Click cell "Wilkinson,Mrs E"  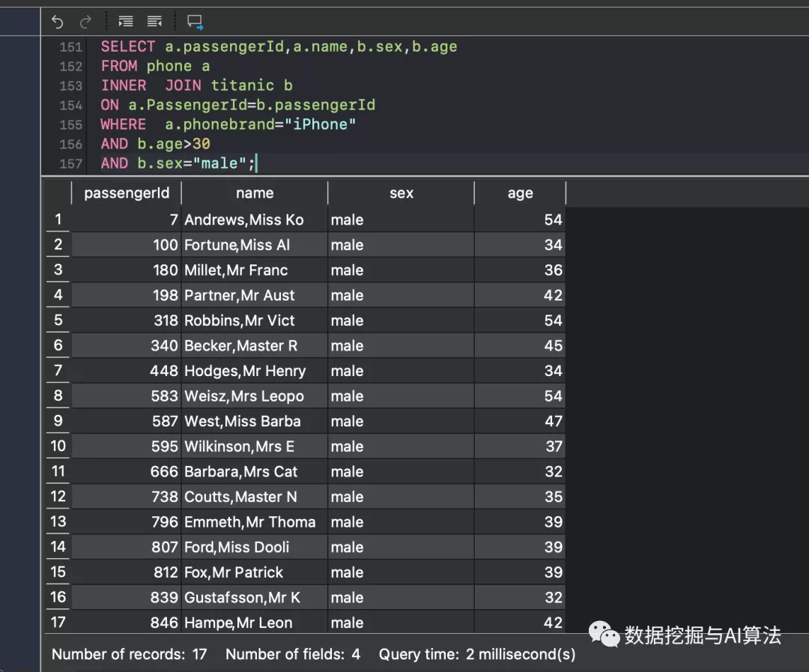(x=255, y=447)
